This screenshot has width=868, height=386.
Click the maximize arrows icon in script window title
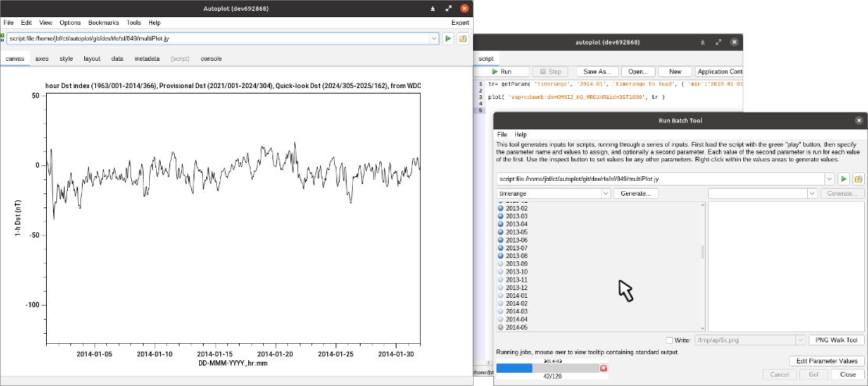719,42
